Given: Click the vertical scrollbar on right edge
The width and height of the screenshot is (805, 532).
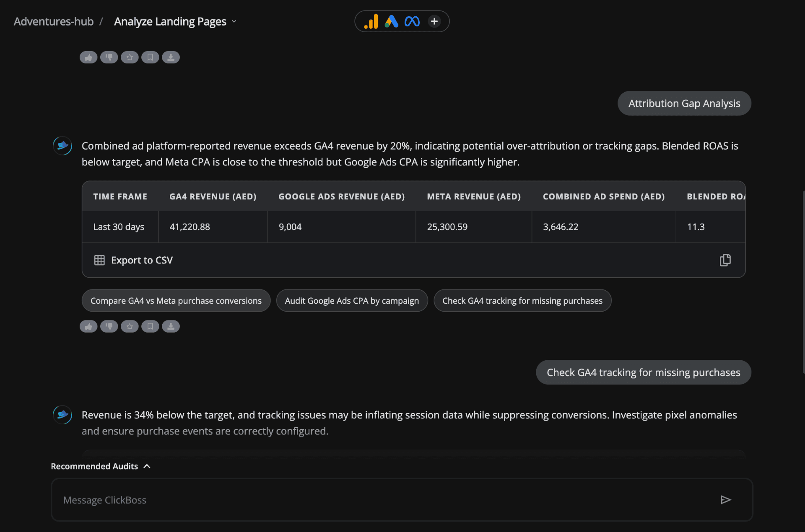Looking at the screenshot, I should 803,281.
